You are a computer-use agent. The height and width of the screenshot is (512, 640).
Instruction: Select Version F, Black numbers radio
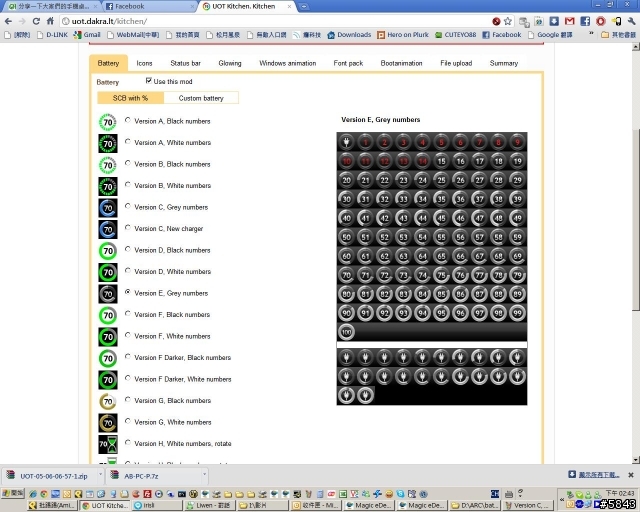click(x=128, y=314)
